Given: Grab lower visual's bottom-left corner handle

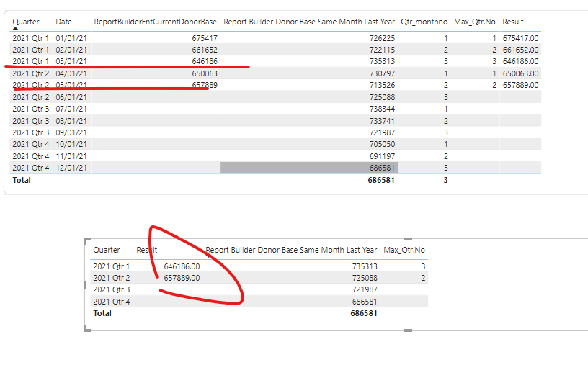Looking at the screenshot, I should (86, 328).
